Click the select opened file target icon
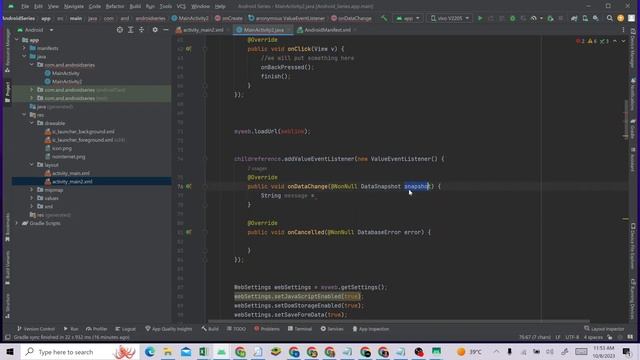This screenshot has height=360, width=640. [120, 30]
